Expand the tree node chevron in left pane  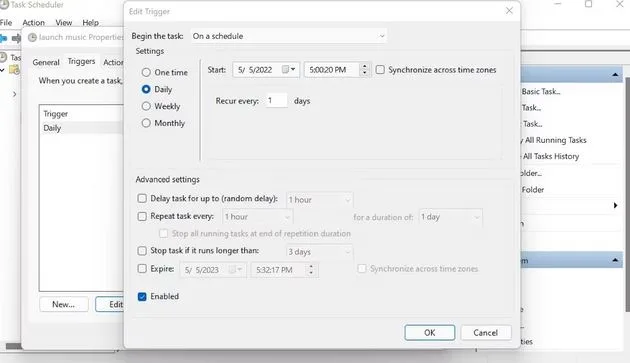click(14, 94)
